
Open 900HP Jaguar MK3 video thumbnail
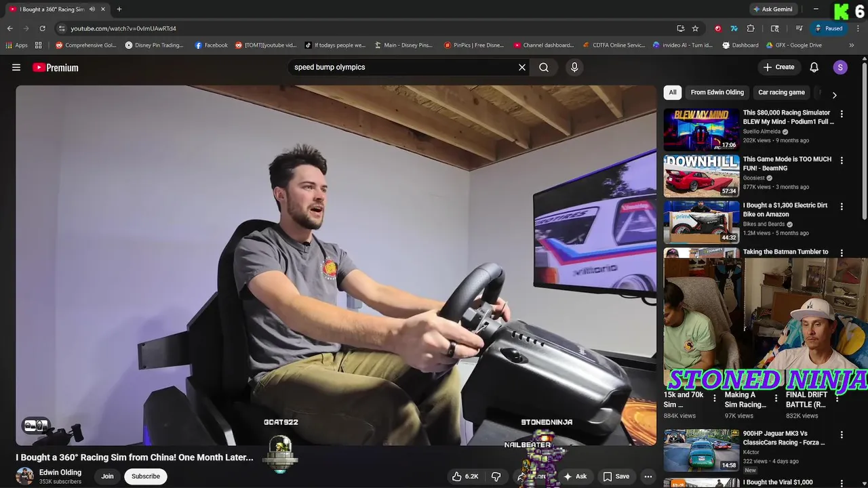701,450
